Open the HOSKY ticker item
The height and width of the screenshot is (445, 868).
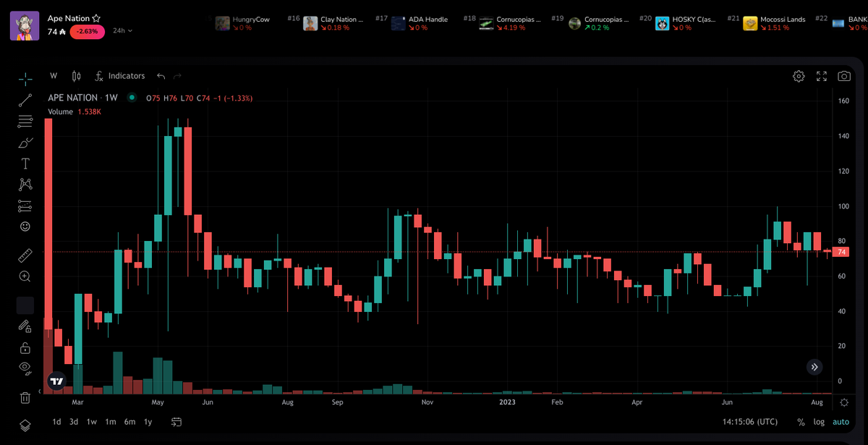684,23
